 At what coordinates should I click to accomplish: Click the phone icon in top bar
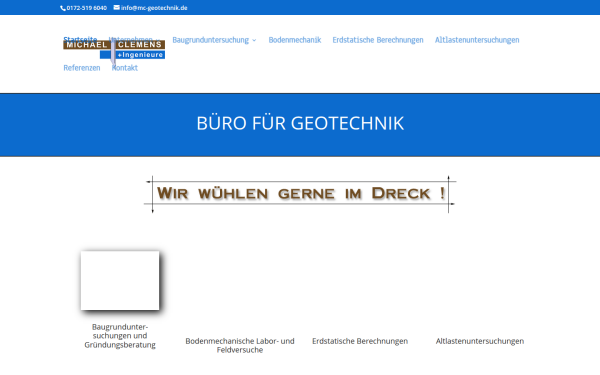63,8
